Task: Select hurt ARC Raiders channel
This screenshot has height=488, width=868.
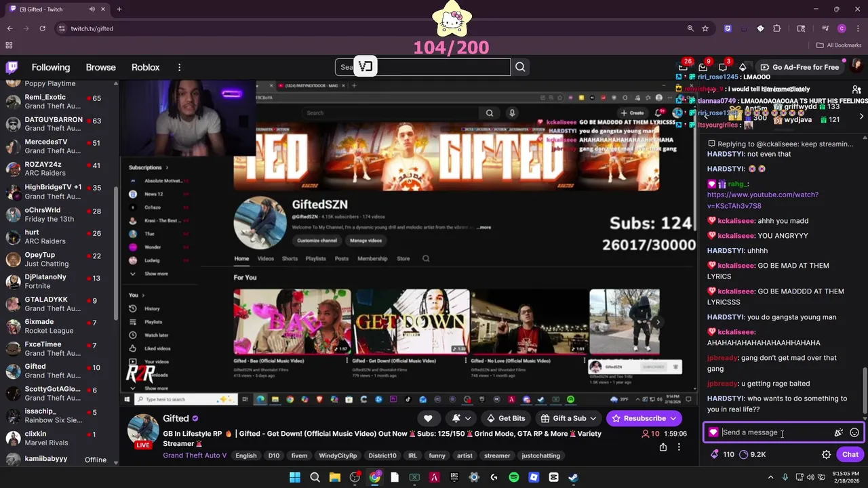Action: point(58,237)
